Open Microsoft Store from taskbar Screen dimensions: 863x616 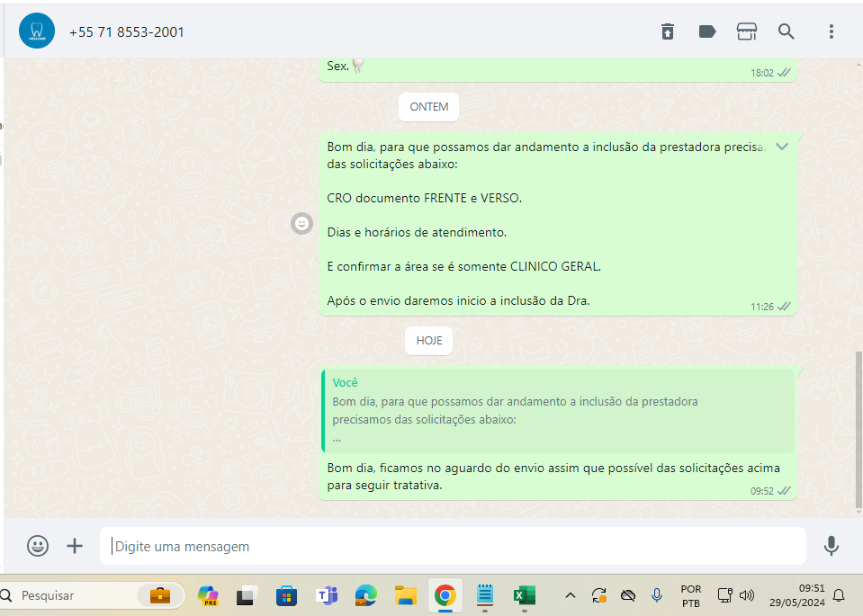(286, 595)
